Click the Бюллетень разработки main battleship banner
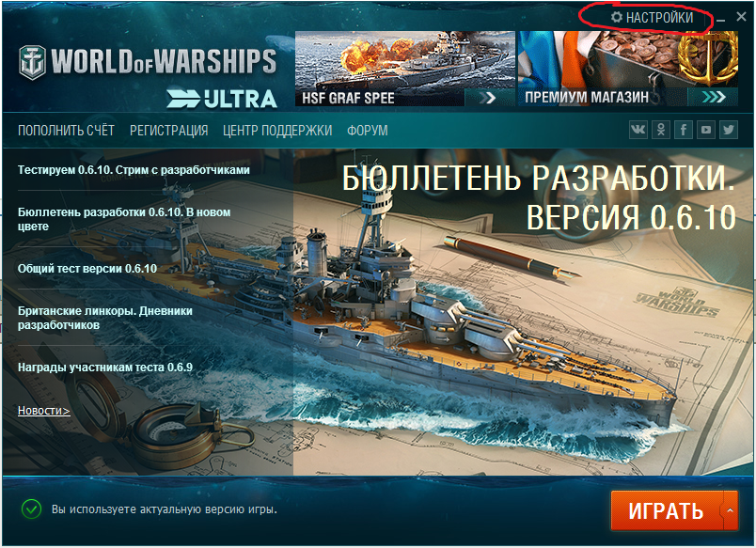The width and height of the screenshot is (756, 548). pos(524,312)
